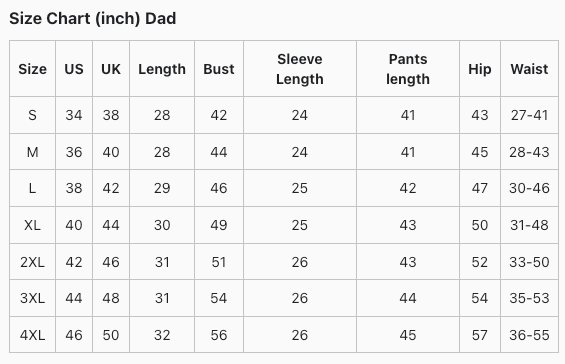
Task: Select the Bust column header
Action: [219, 69]
